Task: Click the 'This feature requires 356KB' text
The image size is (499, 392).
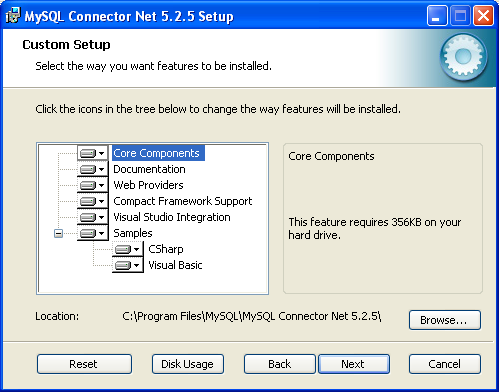Action: click(x=375, y=228)
